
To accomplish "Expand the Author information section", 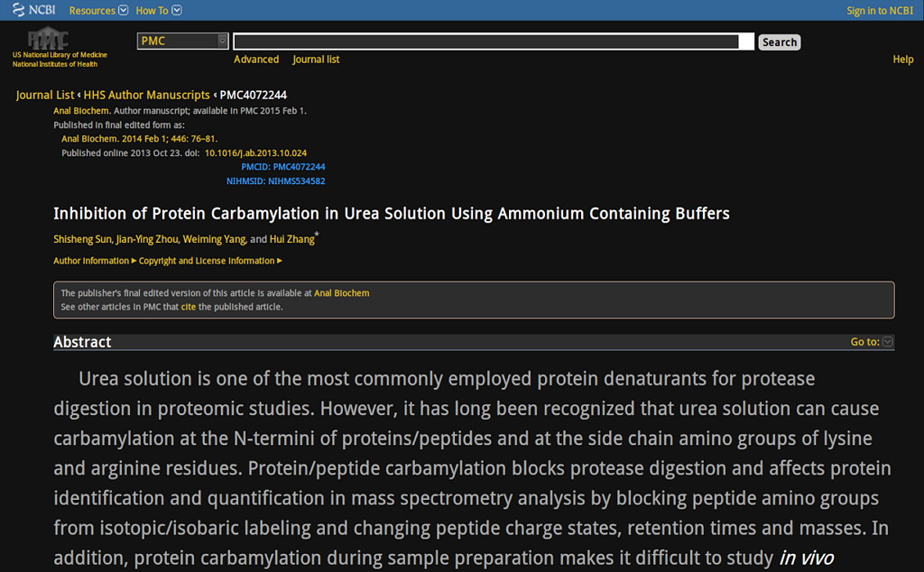I will (88, 260).
